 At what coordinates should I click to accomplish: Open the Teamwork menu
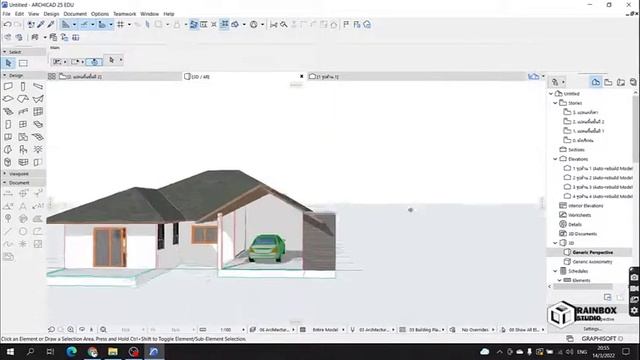tap(124, 14)
